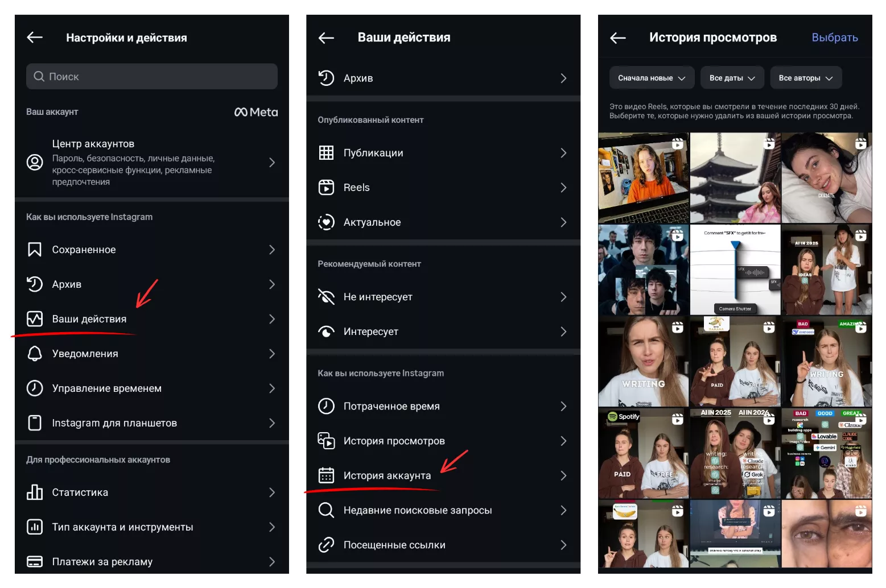Click the Актуальное highlights heart icon
This screenshot has height=588, width=886.
[x=326, y=222]
